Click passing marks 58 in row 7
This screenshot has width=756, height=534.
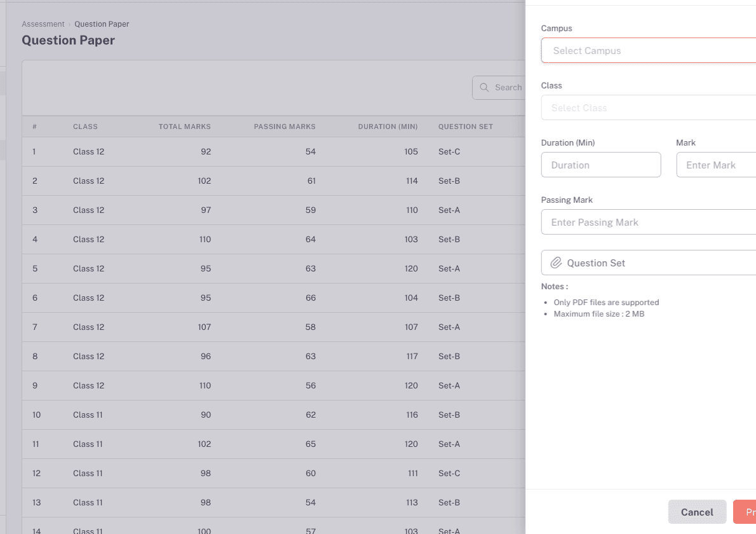click(x=311, y=327)
